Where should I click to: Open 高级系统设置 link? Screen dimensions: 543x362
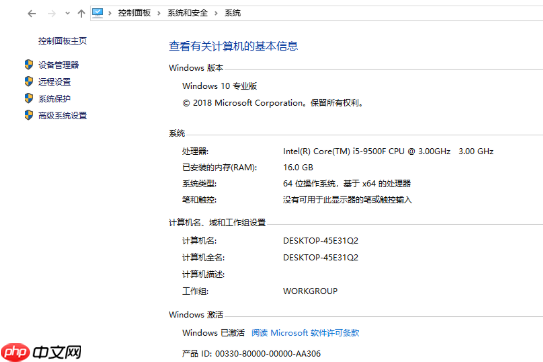(62, 115)
